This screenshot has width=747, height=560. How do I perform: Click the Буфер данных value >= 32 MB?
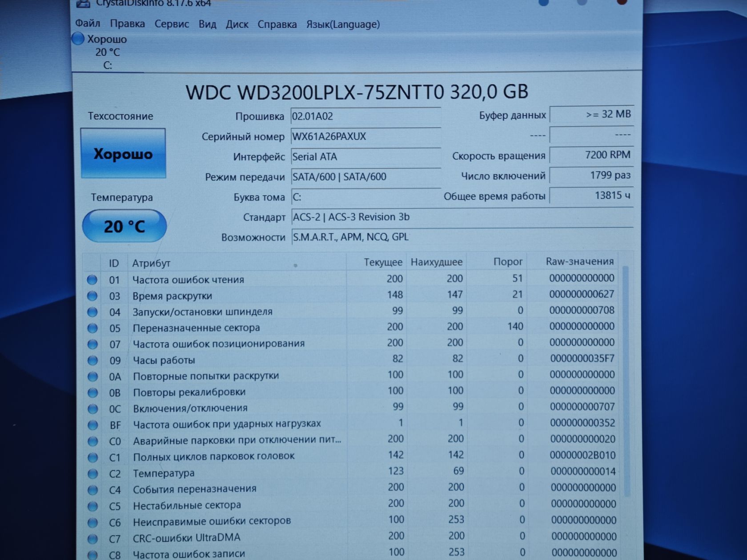591,114
